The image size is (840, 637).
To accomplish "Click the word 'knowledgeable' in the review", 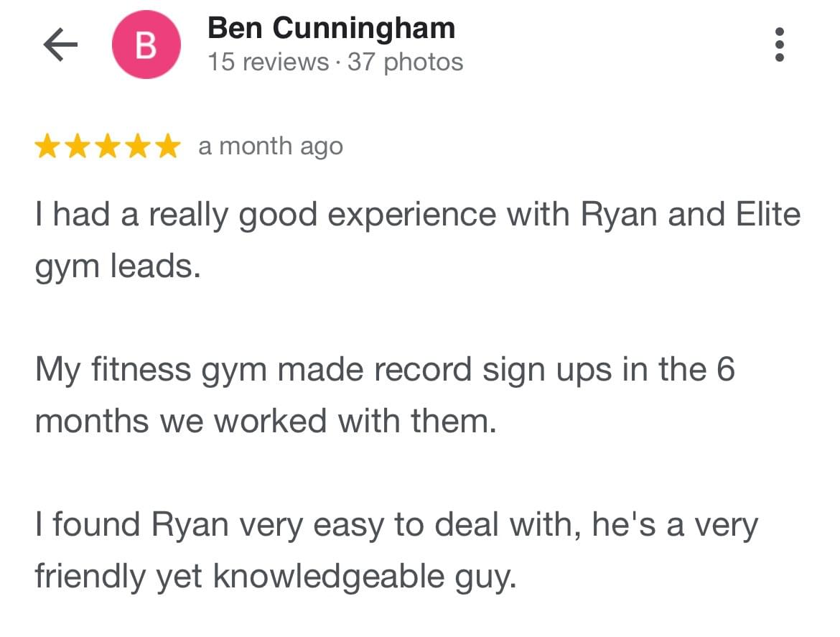I will (329, 577).
